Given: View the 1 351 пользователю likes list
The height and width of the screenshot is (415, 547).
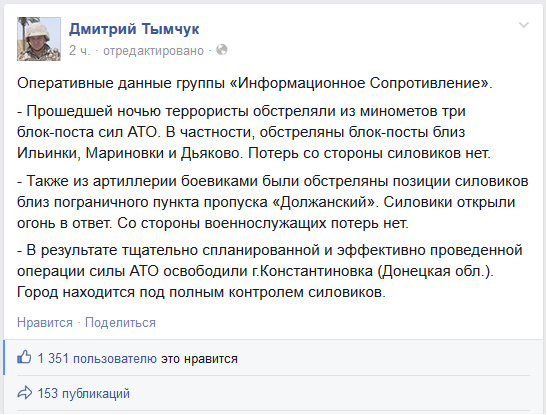Looking at the screenshot, I should (97, 359).
